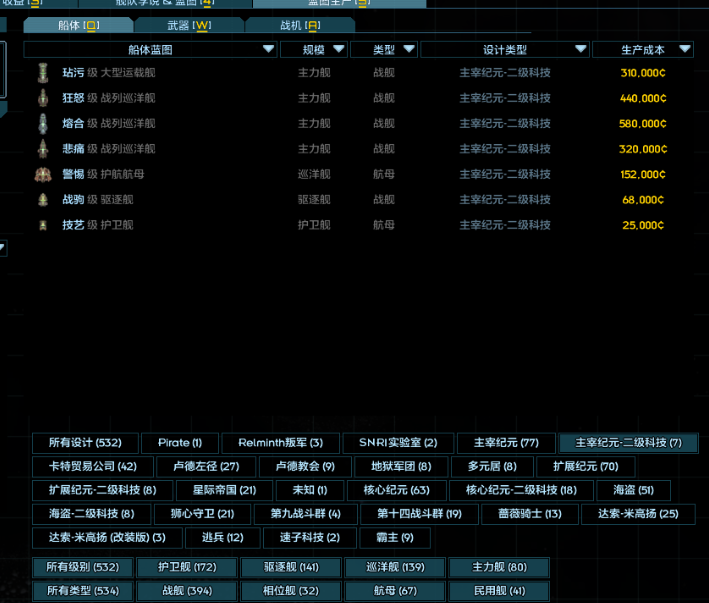Click the 310,000 cost value
This screenshot has height=603, width=709.
(x=643, y=73)
